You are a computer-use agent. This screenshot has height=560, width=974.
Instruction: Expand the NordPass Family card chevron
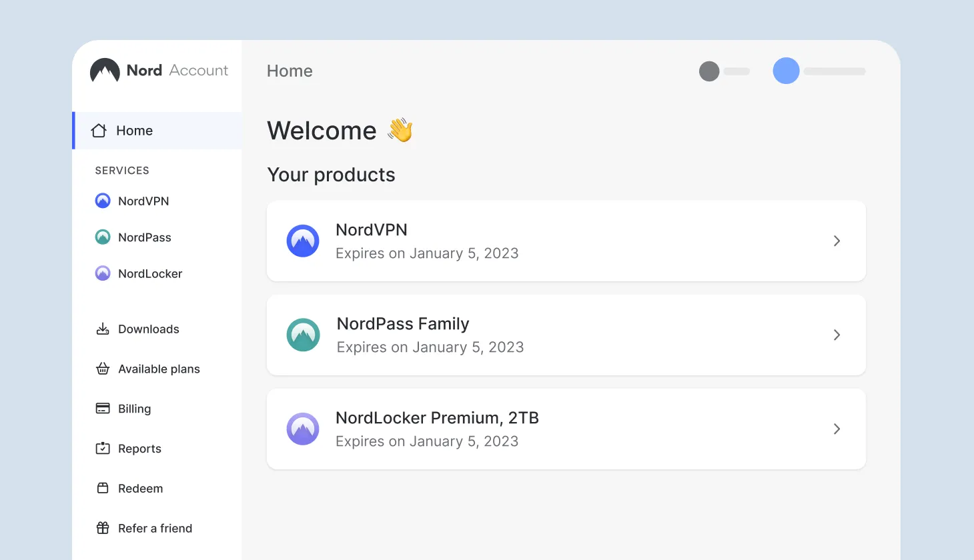coord(837,335)
